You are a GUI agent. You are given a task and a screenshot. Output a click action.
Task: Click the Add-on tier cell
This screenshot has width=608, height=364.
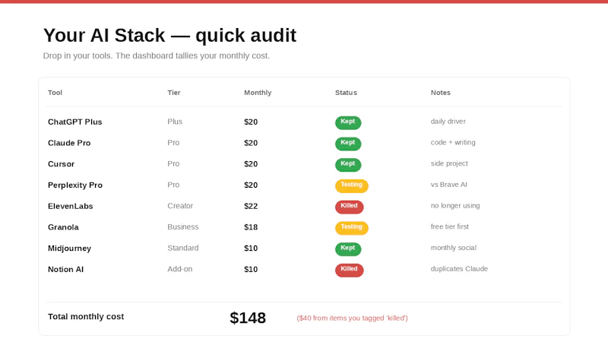[179, 269]
